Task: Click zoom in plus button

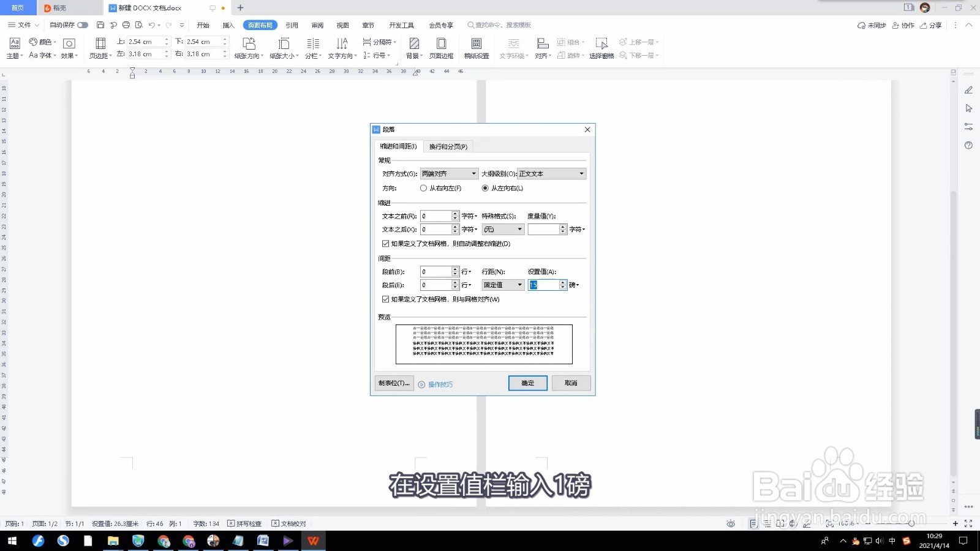Action: coord(956,523)
